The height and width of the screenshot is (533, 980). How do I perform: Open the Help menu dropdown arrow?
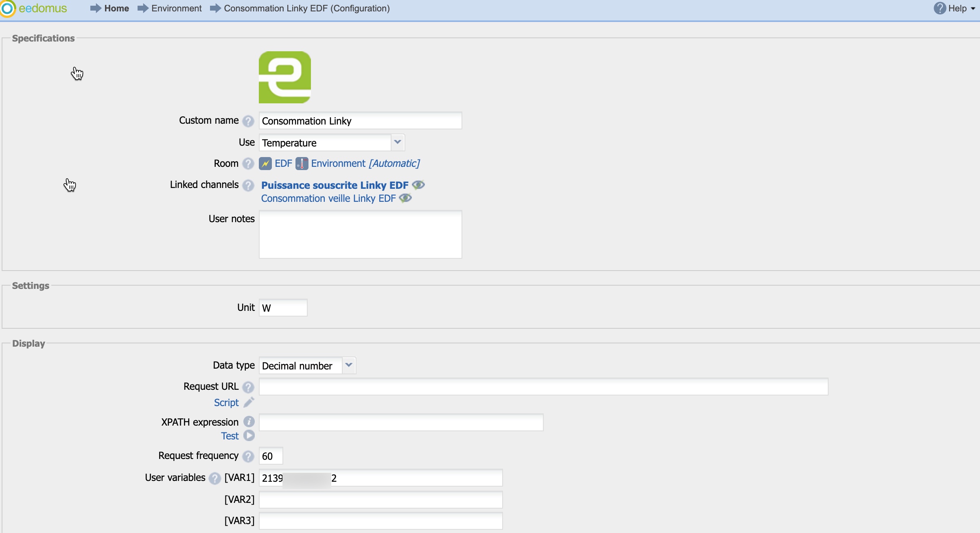(973, 9)
